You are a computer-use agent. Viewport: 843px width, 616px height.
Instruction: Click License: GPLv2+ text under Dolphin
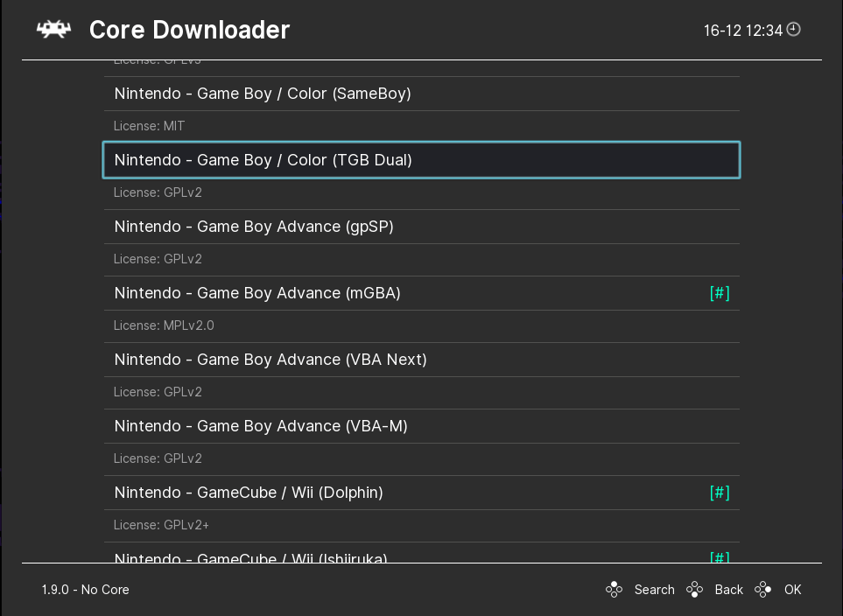[x=161, y=525]
